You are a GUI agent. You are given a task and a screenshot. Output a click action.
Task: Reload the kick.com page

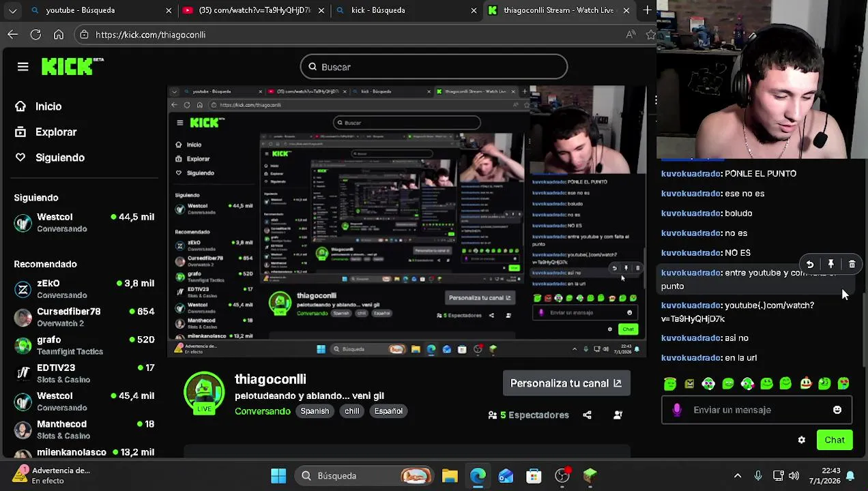point(35,34)
